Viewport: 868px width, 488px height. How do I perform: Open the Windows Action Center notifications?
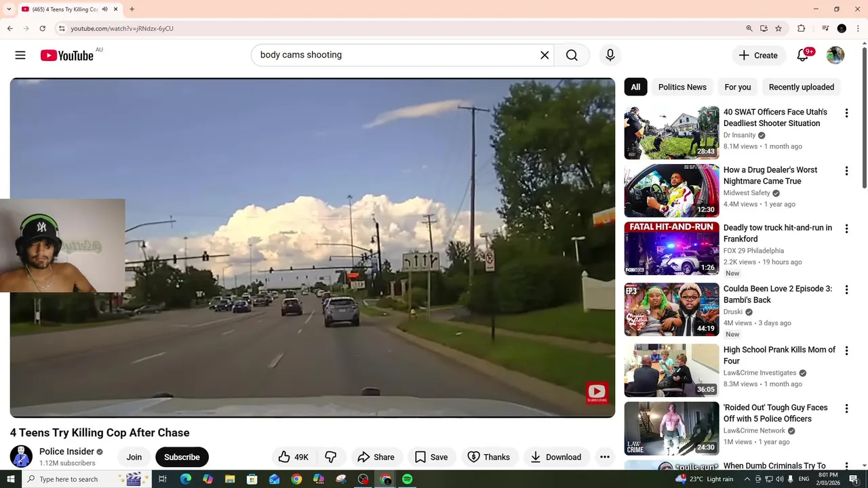tap(854, 479)
